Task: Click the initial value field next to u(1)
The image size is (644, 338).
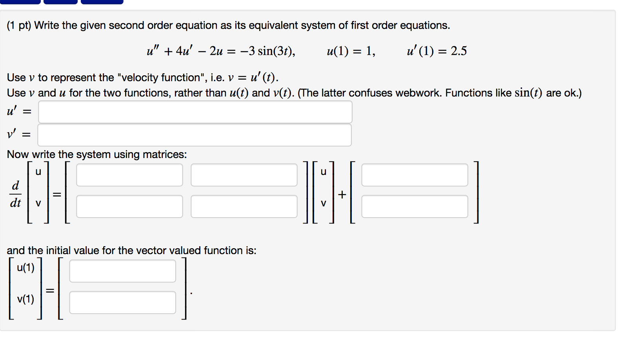Action: [x=122, y=271]
